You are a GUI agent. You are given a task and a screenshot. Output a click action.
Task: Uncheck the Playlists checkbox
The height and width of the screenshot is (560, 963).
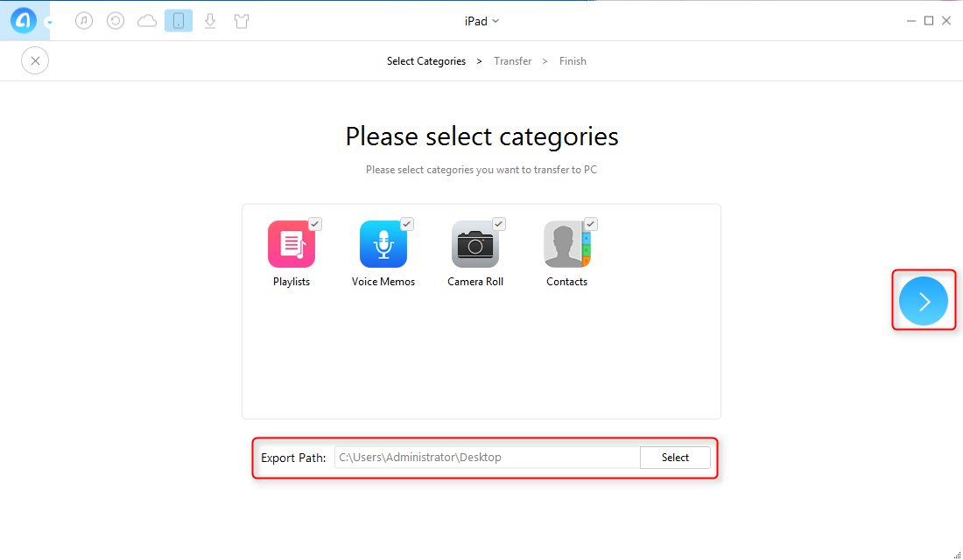coord(315,224)
